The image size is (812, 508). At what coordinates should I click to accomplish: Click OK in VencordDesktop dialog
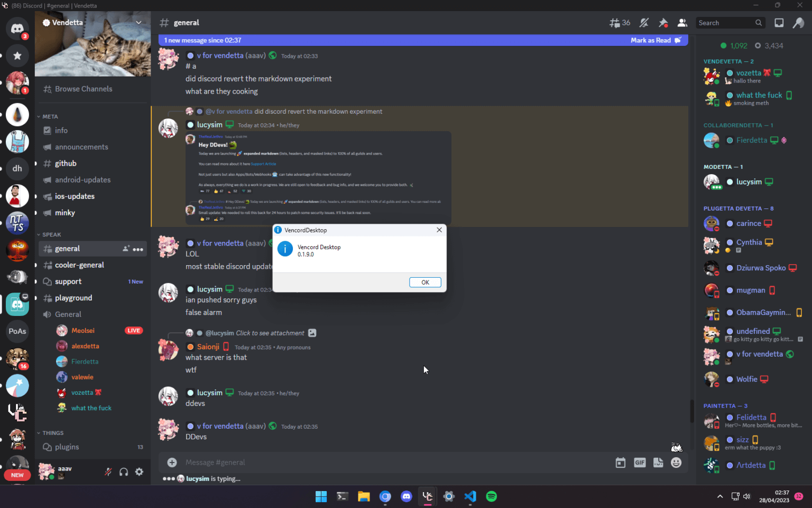(425, 283)
